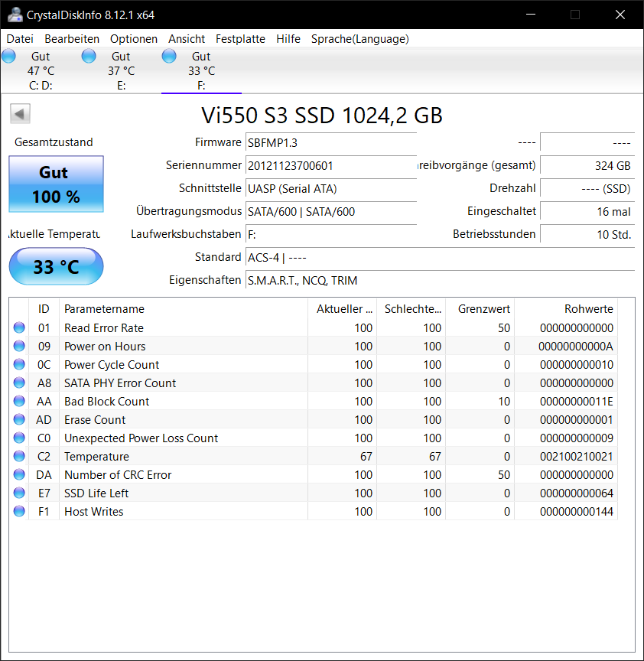Select the SSD Life Left parameter name
Viewport: 644px width, 661px height.
pyautogui.click(x=96, y=493)
